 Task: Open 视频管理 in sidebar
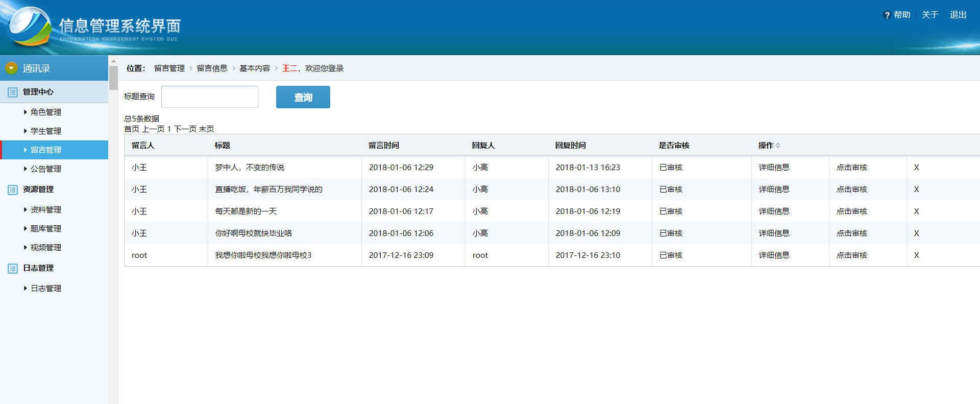point(45,247)
